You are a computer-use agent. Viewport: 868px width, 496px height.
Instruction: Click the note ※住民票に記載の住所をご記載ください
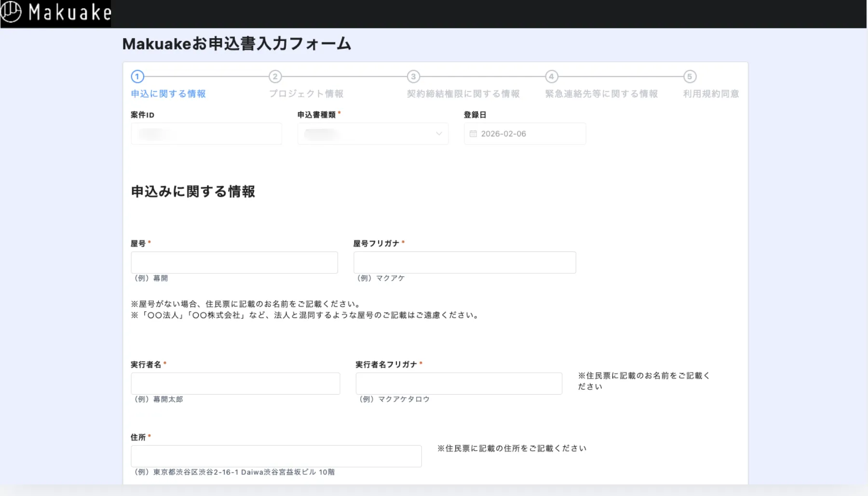point(512,448)
